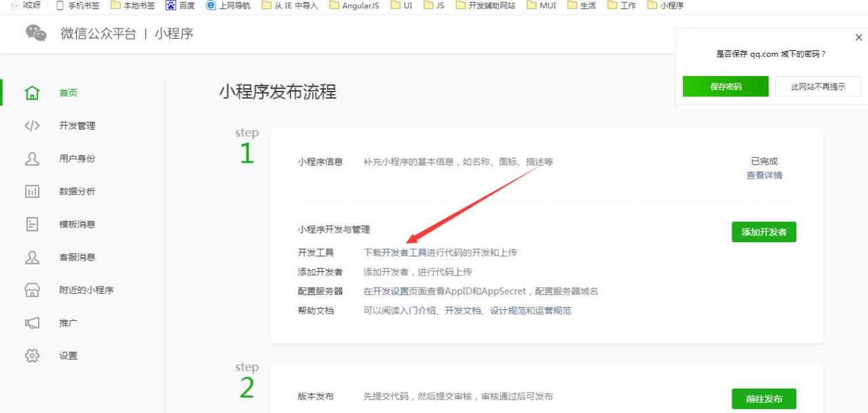Select 模板消息 in sidebar
Screen dimensions: 868x413
point(77,224)
